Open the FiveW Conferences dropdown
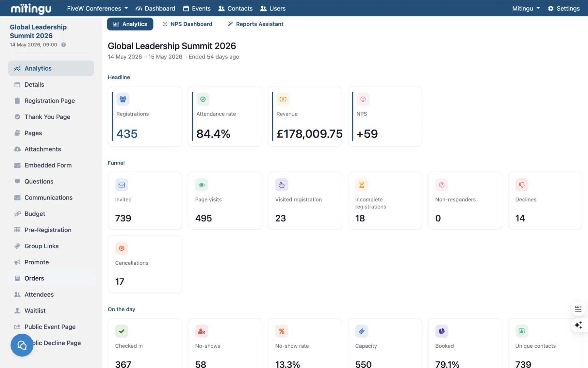This screenshot has width=588, height=368. (97, 9)
